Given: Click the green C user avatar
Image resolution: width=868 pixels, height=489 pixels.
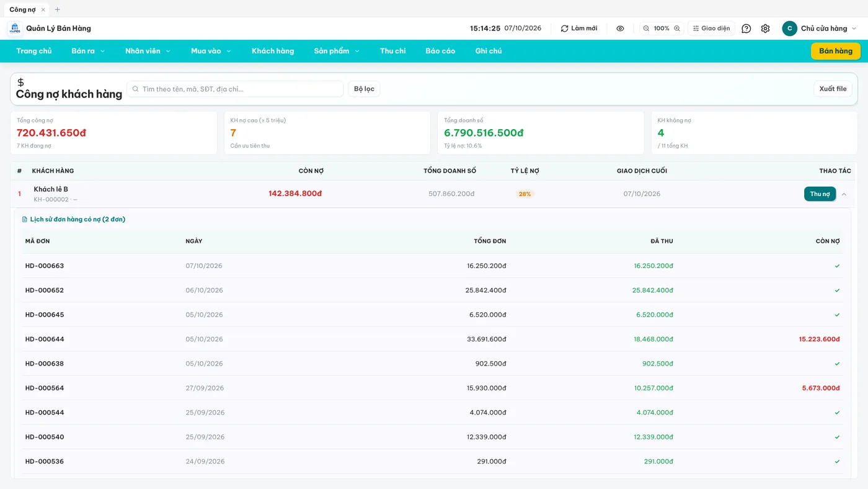Looking at the screenshot, I should click(789, 29).
